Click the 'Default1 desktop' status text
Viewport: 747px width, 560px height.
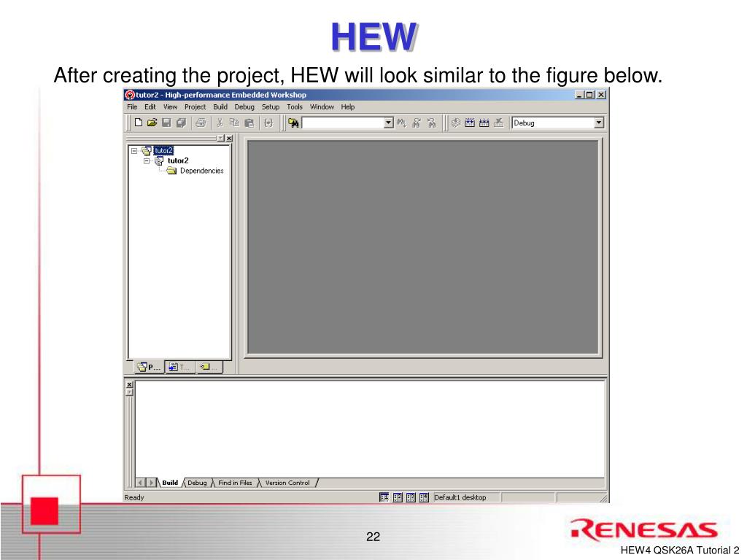pos(460,497)
